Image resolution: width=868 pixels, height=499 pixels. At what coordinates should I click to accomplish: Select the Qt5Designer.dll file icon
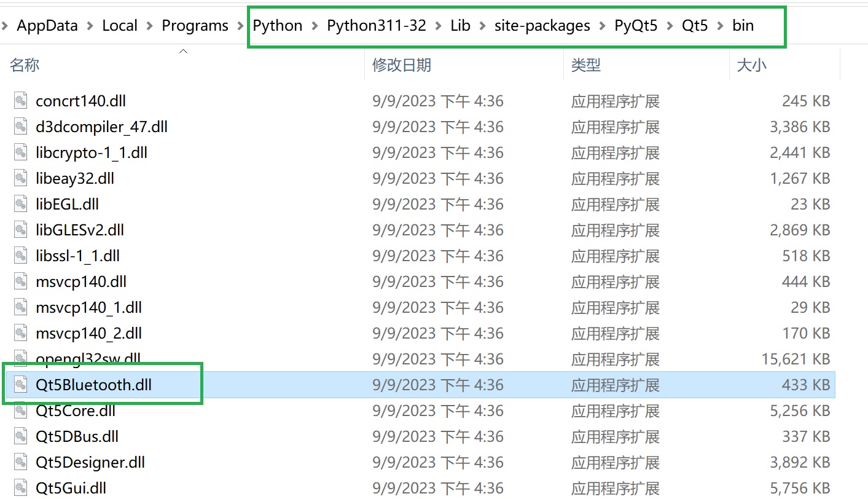21,462
